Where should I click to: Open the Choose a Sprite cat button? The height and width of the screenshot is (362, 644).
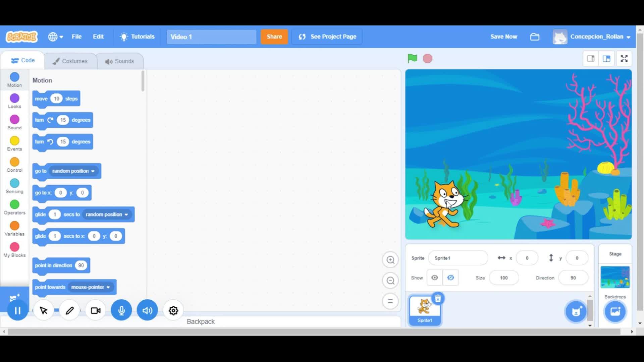(576, 311)
